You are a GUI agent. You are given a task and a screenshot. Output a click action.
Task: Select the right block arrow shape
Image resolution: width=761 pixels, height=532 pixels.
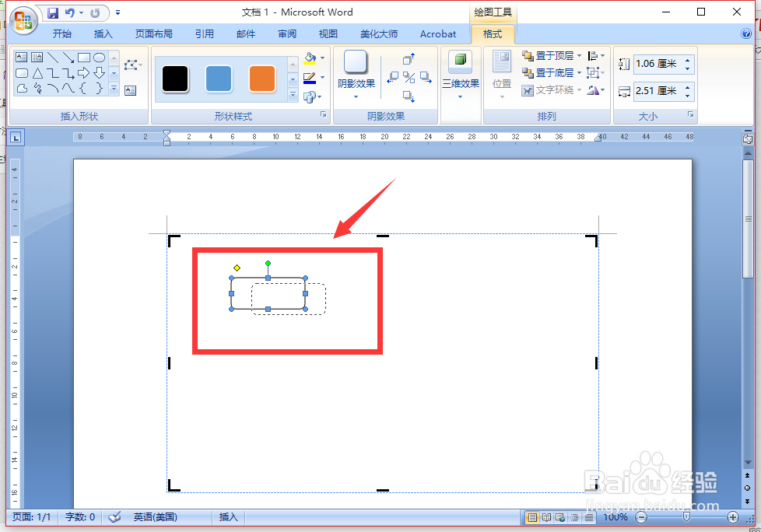(83, 73)
